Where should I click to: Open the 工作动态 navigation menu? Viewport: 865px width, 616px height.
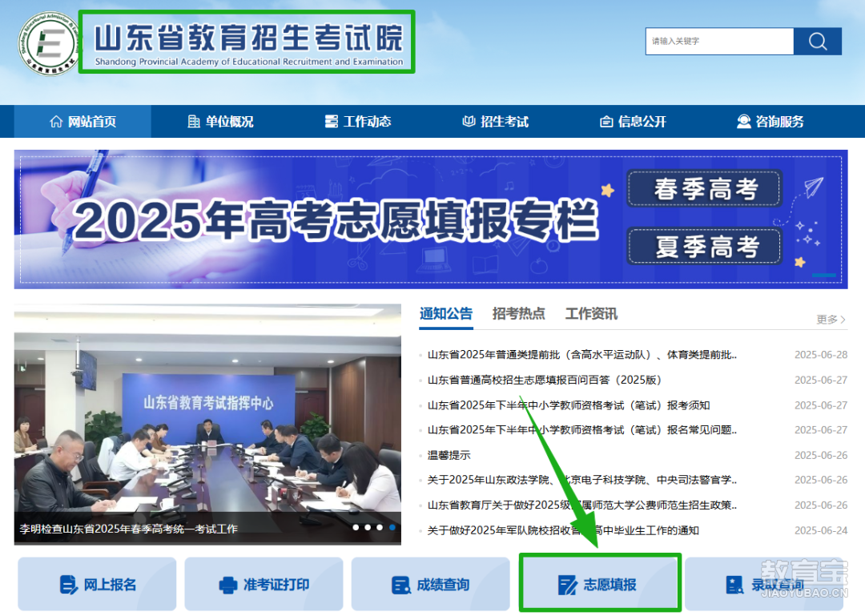click(x=357, y=122)
